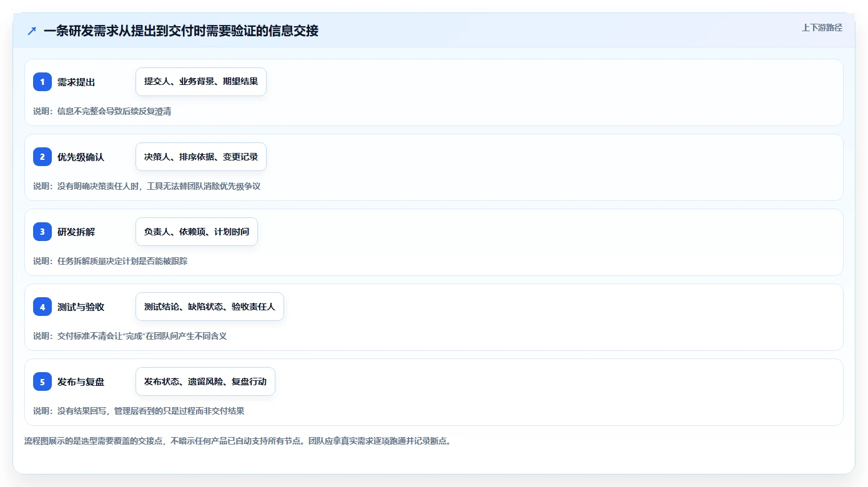This screenshot has width=868, height=487.
Task: Click step number 5 badge
Action: 42,381
